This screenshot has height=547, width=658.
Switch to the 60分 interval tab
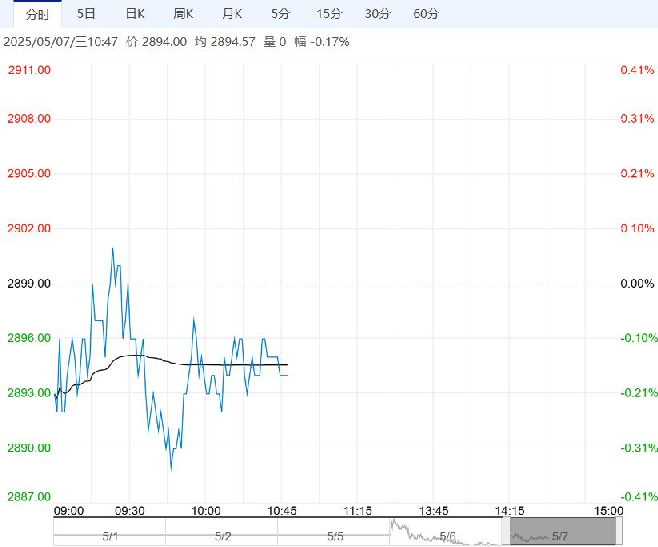click(426, 14)
